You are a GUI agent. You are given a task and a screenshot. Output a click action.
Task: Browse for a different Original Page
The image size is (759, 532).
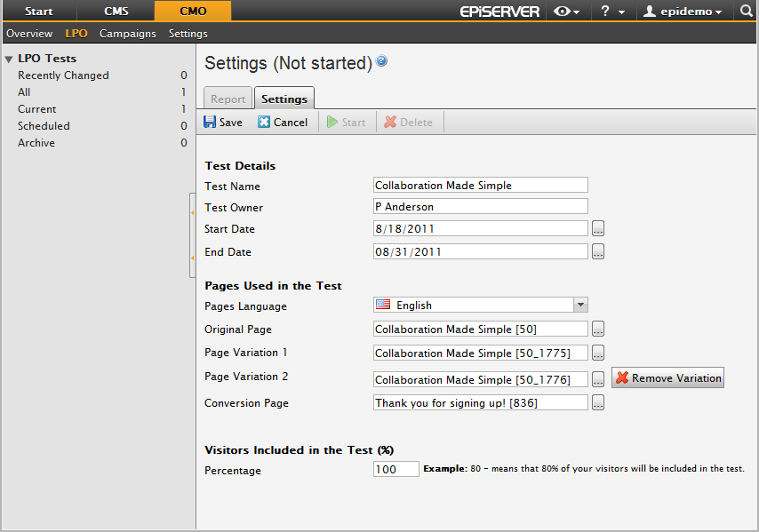click(597, 329)
